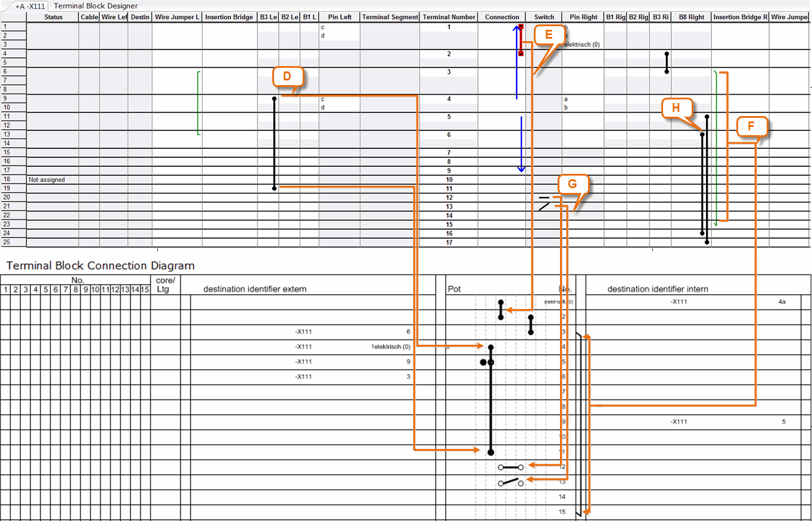
Task: Click the B2 Rig column header
Action: click(x=638, y=17)
